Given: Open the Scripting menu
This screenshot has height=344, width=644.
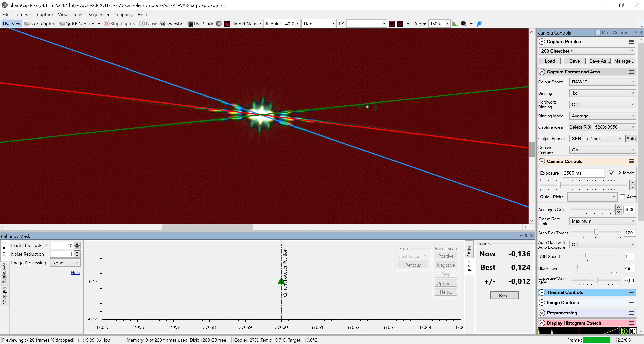Looking at the screenshot, I should [x=123, y=15].
